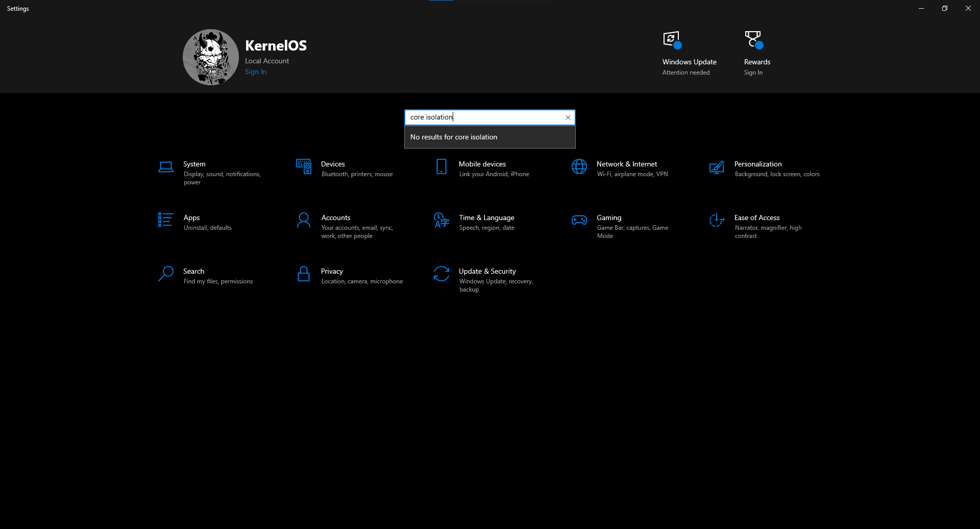
Task: Open Windows Update Attention needed label
Action: (686, 73)
